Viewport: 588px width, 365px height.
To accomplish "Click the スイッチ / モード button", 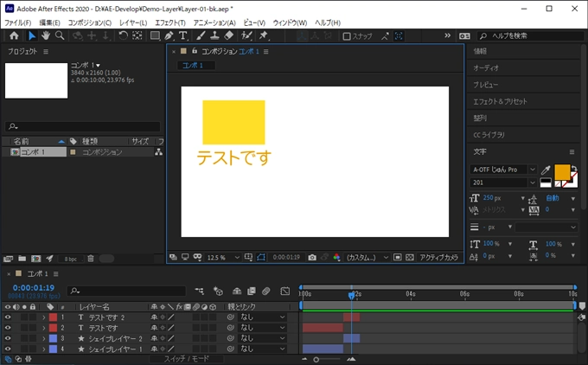I will pos(187,358).
